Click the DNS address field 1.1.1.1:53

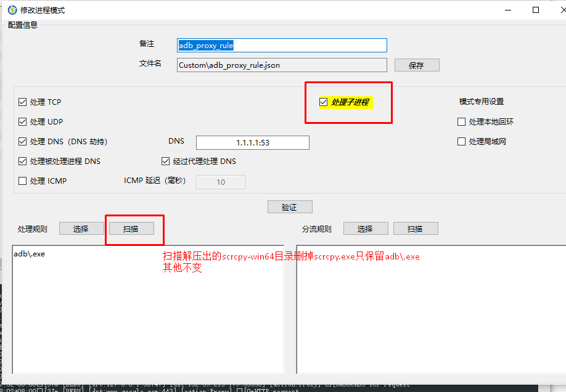[252, 142]
